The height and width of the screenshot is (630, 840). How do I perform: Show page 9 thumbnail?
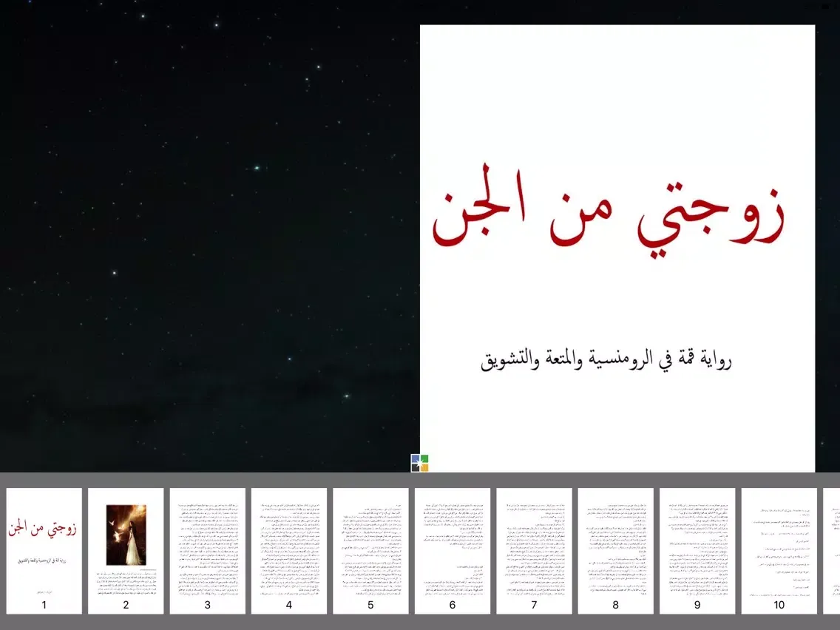tap(697, 551)
